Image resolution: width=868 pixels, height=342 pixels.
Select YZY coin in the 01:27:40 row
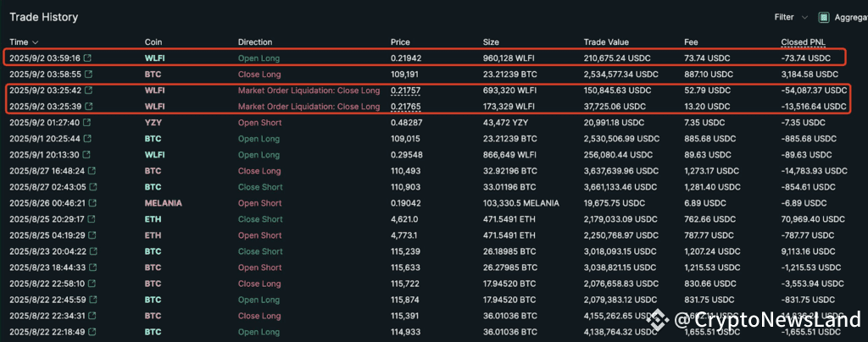click(153, 123)
